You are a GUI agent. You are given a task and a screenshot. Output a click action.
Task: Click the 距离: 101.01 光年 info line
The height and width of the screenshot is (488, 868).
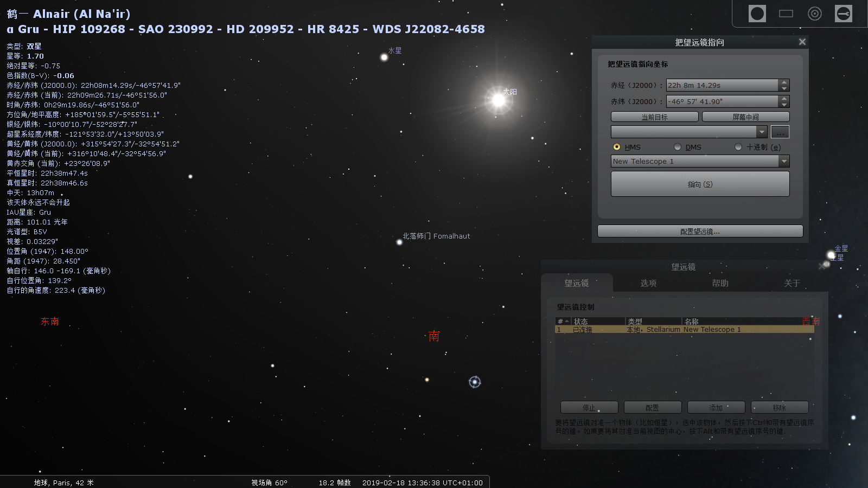(x=37, y=222)
